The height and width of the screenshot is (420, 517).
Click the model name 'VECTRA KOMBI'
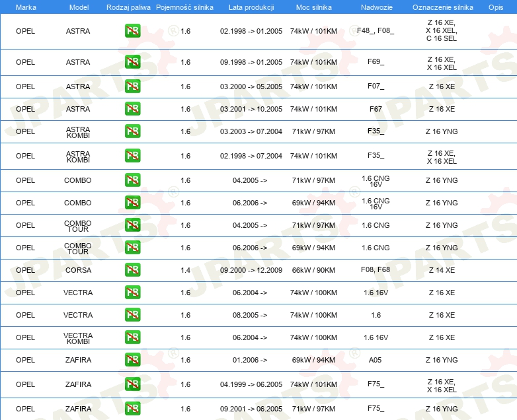78,338
